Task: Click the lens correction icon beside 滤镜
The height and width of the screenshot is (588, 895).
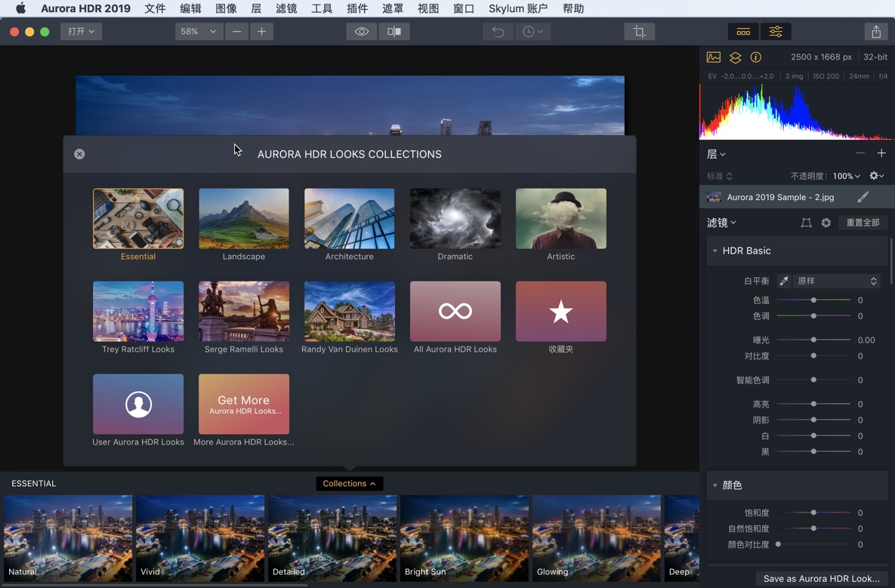Action: [806, 223]
